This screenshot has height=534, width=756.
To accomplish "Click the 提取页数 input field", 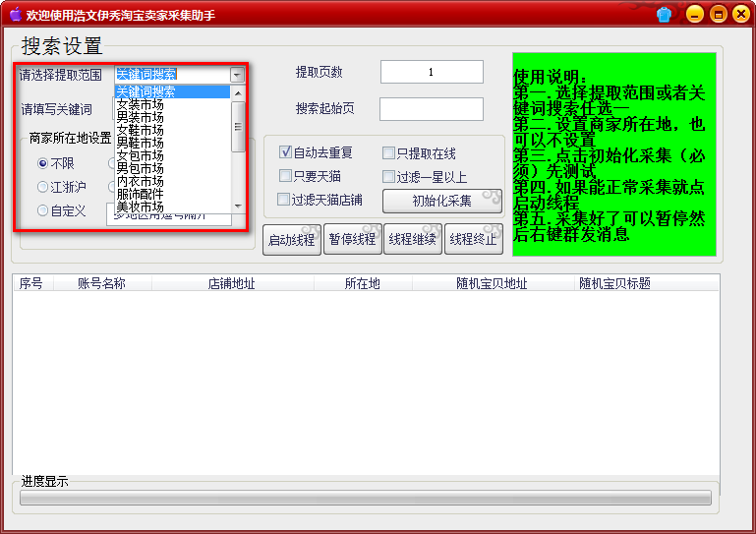I will (x=432, y=72).
